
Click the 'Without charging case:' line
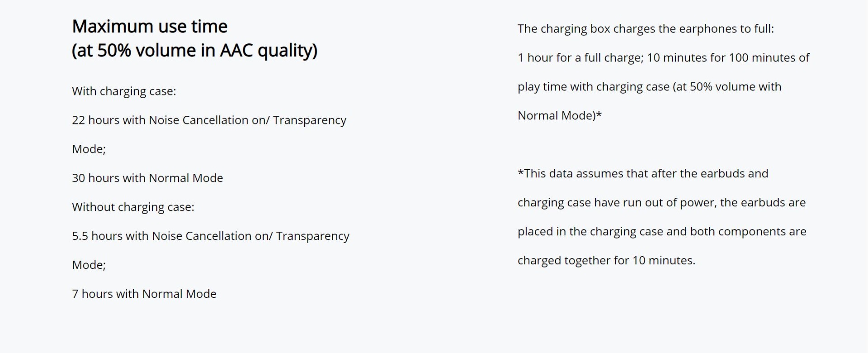coord(133,207)
